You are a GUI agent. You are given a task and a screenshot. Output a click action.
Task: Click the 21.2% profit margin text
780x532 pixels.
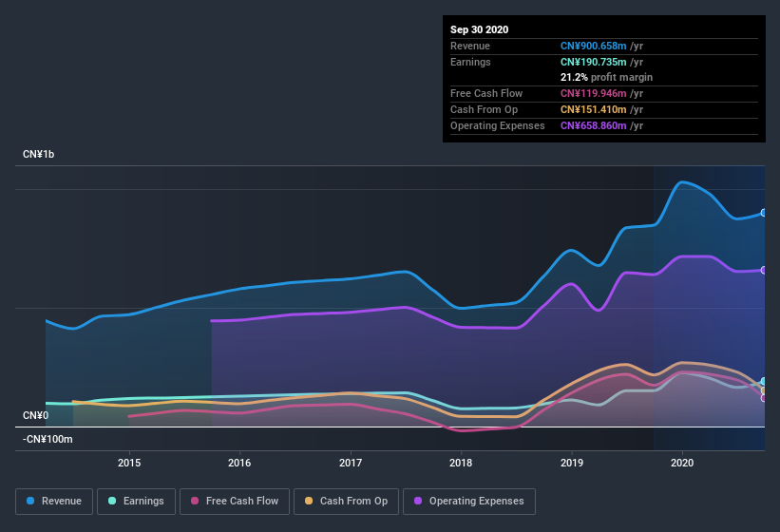pos(606,78)
